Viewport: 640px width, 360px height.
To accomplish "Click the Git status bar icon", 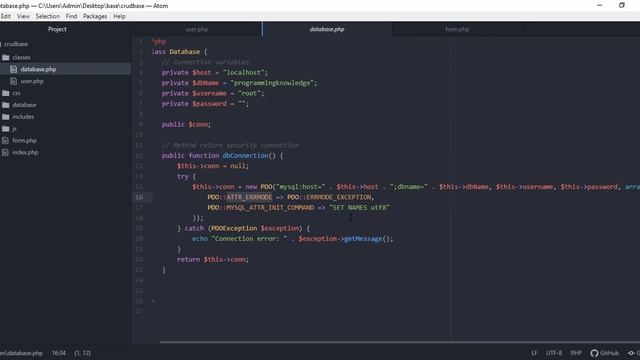I will pyautogui.click(x=631, y=353).
